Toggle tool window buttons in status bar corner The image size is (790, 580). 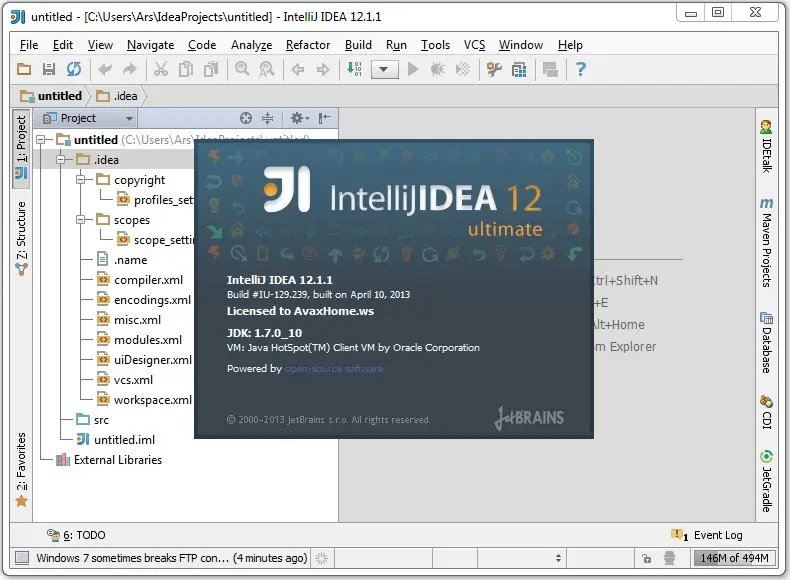pos(22,558)
